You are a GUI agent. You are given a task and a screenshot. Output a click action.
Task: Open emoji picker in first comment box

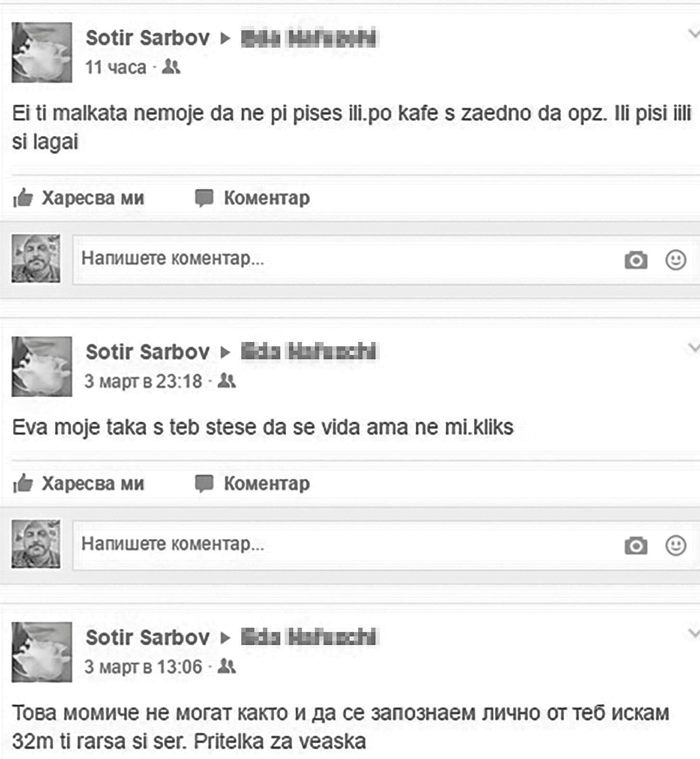click(x=675, y=260)
